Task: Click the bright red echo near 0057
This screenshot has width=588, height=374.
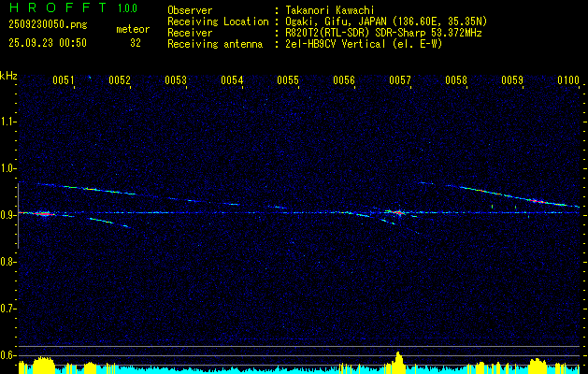Action: [398, 212]
